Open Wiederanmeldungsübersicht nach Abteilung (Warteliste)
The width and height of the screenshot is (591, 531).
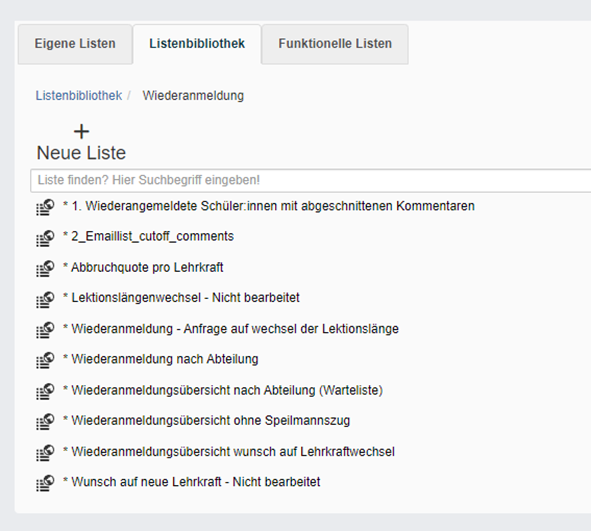[x=223, y=390]
